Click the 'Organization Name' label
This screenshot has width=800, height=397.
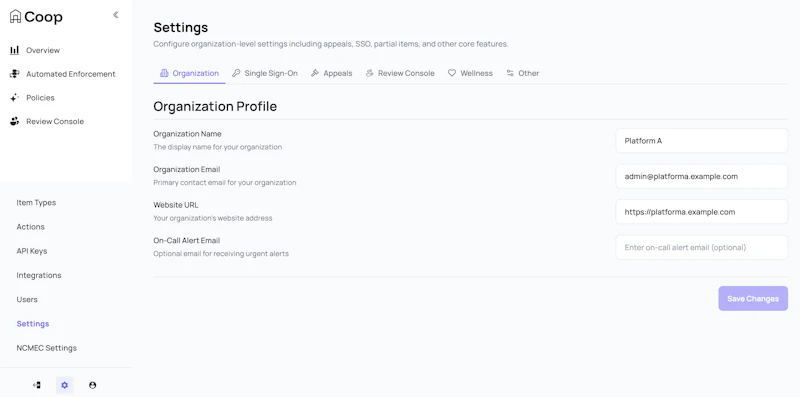tap(187, 134)
